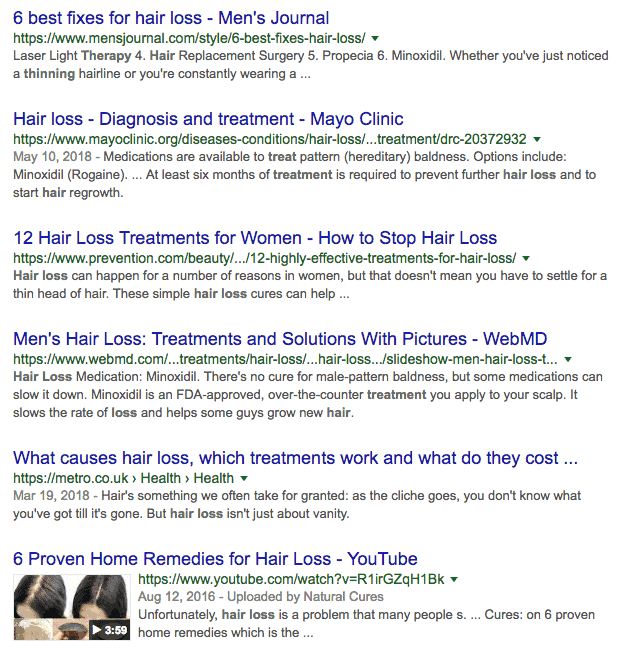The height and width of the screenshot is (649, 634).
Task: Click the 3:59 play badge on the video thumbnail
Action: (110, 630)
